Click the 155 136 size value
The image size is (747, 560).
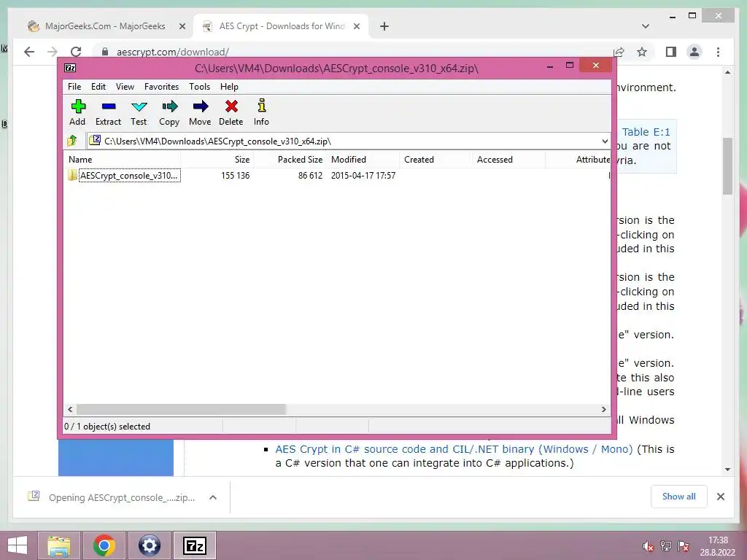click(x=236, y=175)
